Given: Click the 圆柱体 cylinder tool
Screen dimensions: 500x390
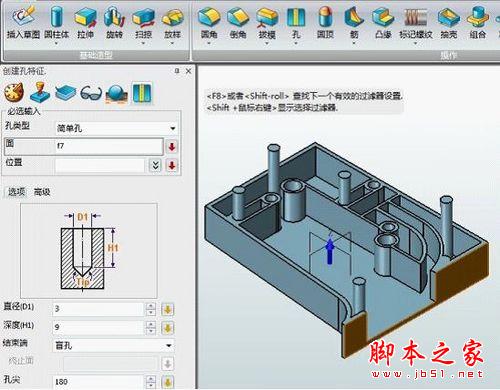Looking at the screenshot, I should [x=57, y=22].
